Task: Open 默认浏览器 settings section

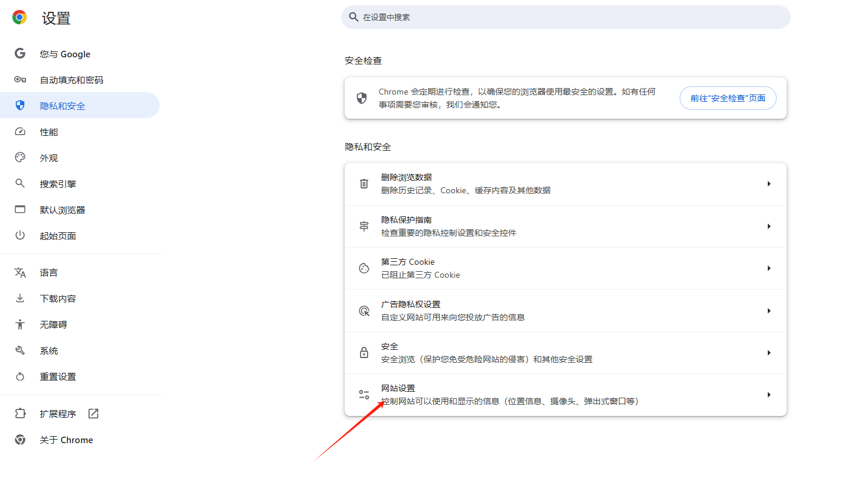Action: [80, 210]
